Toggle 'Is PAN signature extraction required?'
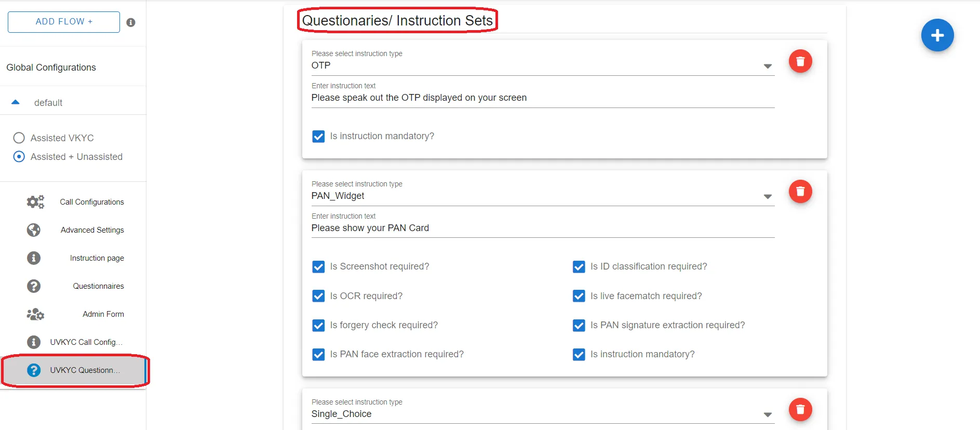Viewport: 980px width, 430px height. pos(579,325)
